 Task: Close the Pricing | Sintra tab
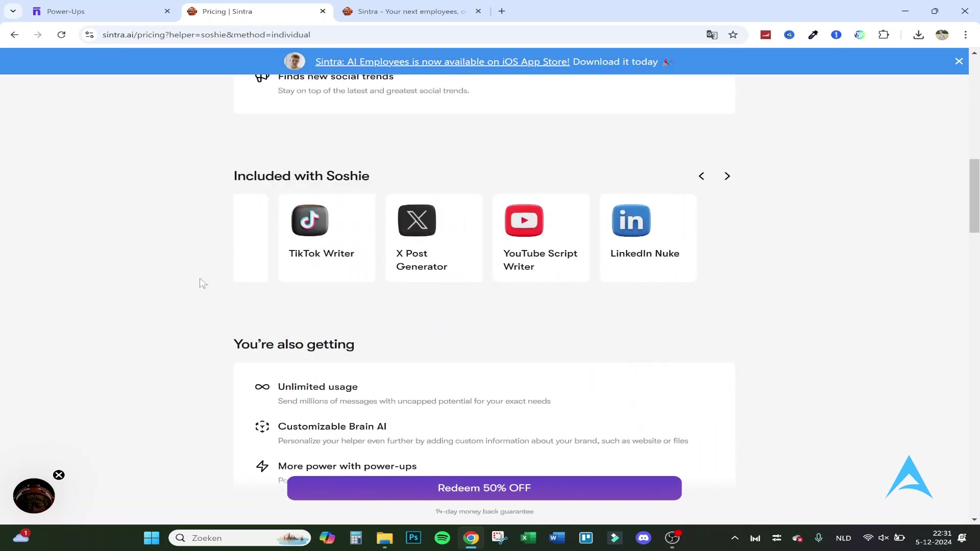pyautogui.click(x=323, y=11)
